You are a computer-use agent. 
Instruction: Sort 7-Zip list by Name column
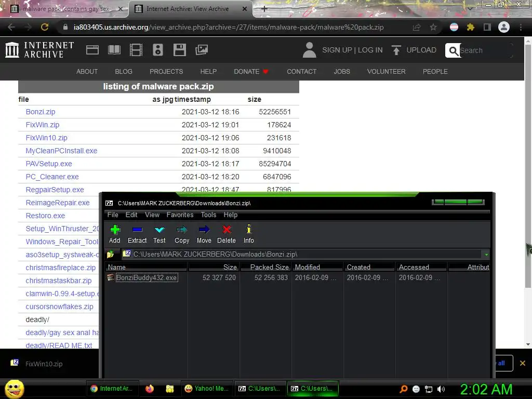pos(146,267)
